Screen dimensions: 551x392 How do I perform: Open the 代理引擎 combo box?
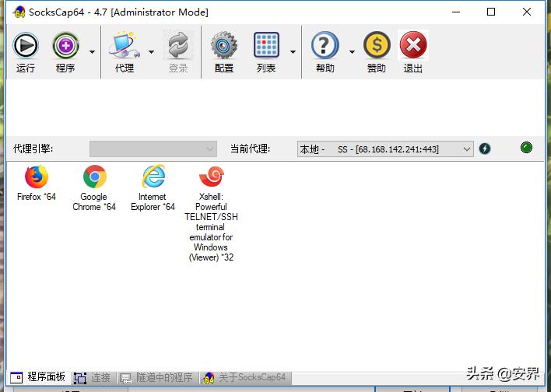point(153,149)
